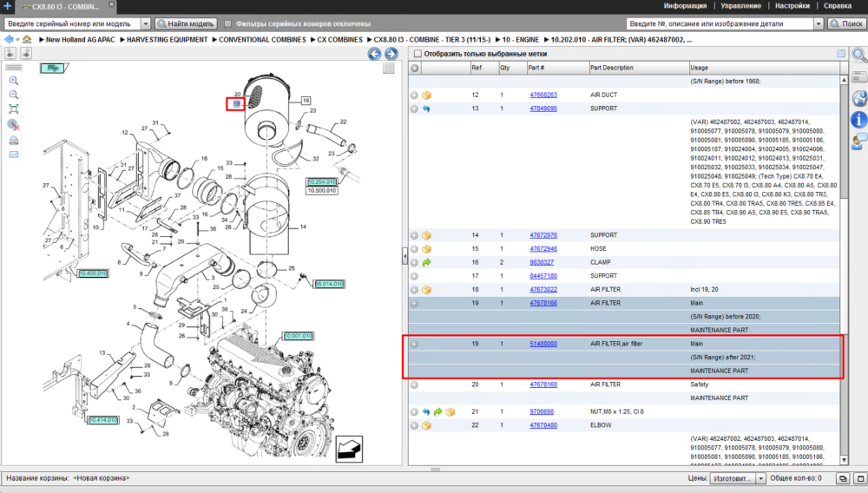Open section link 55.014.010 in diagram
This screenshot has height=493, width=868.
coord(329,284)
